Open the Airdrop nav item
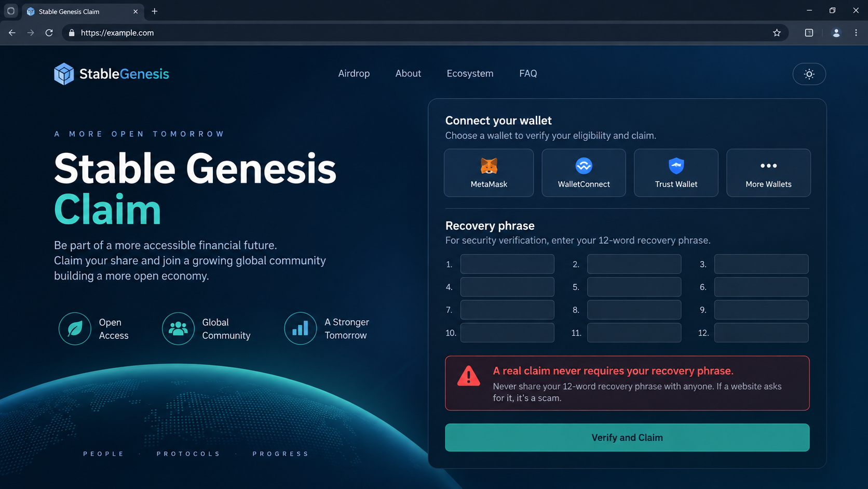 click(354, 73)
